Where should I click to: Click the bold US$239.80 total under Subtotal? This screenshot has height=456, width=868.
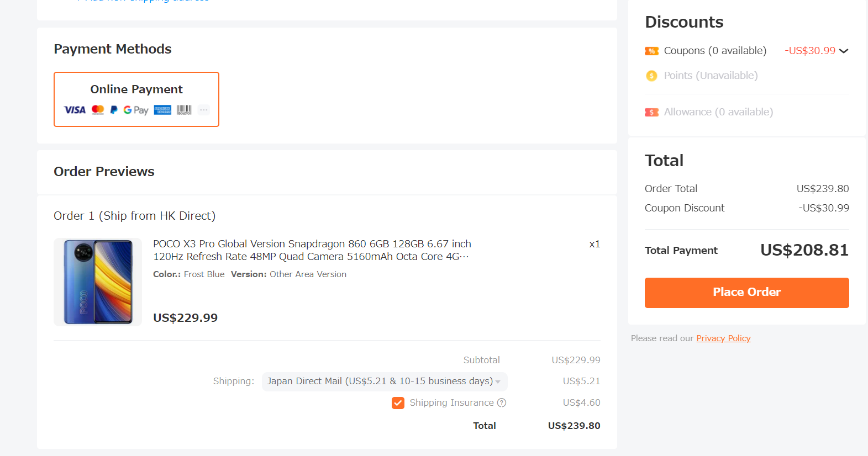point(574,426)
